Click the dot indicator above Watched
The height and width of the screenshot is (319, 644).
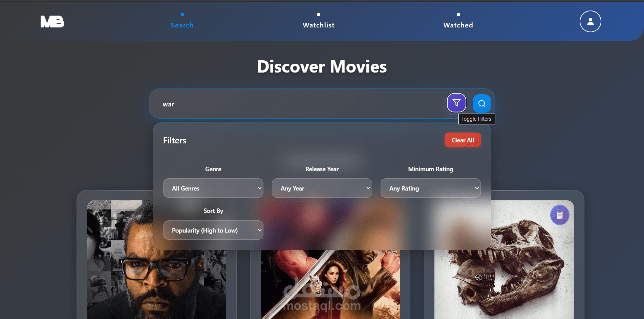pyautogui.click(x=458, y=15)
